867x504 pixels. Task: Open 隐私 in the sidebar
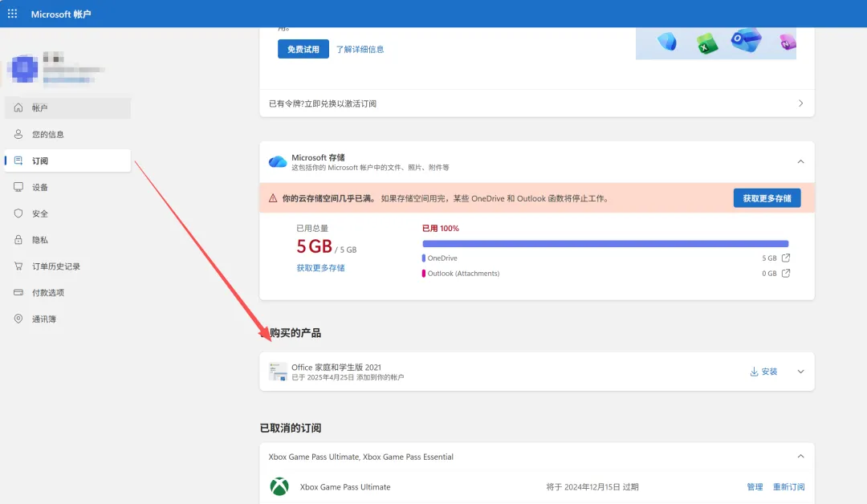[x=68, y=240]
